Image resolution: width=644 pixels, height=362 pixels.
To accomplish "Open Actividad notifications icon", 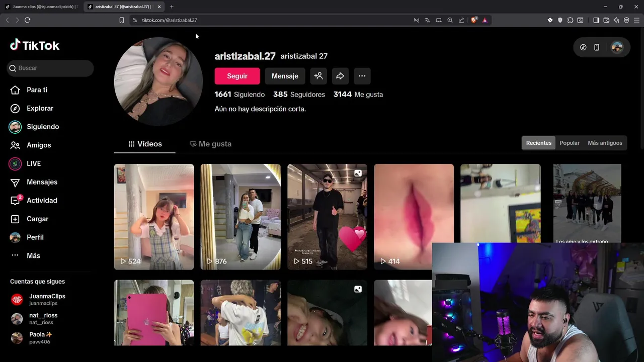I will pos(16,201).
